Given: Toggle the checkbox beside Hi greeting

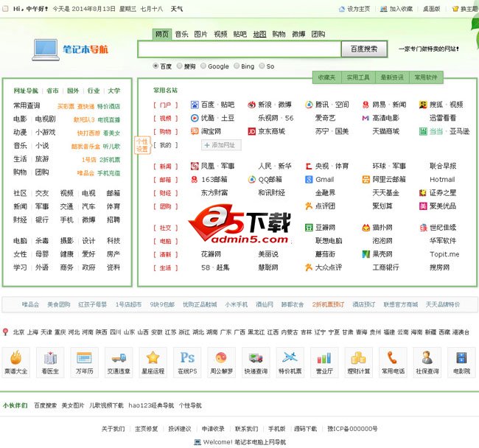Looking at the screenshot, I should point(5,9).
